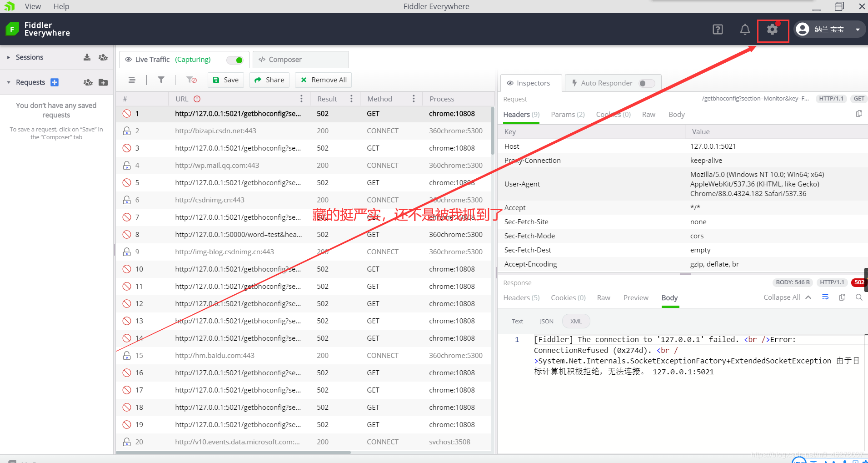This screenshot has width=868, height=463.
Task: Click the vertical scrollbar of sessions list
Action: pos(493,132)
